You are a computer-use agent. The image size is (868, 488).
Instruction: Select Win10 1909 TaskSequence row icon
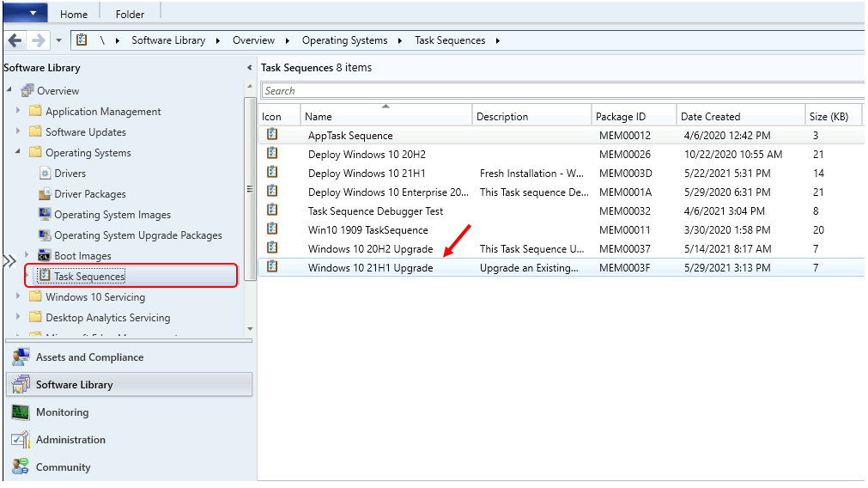click(x=272, y=229)
